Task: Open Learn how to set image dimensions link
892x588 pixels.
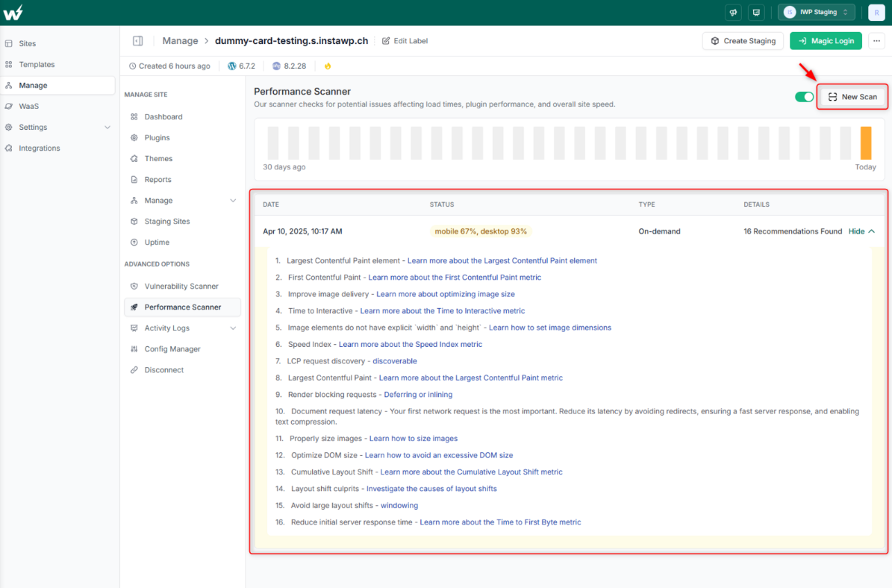Action: tap(550, 328)
